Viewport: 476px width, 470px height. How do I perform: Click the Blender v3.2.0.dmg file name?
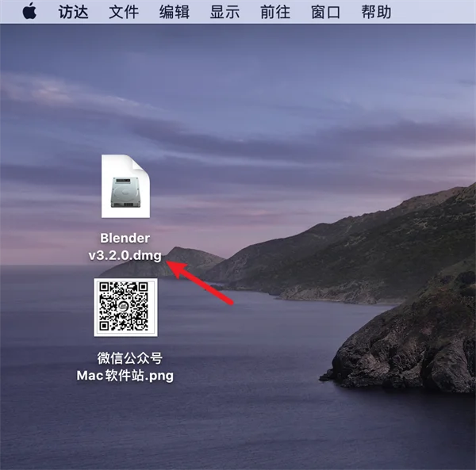point(125,246)
